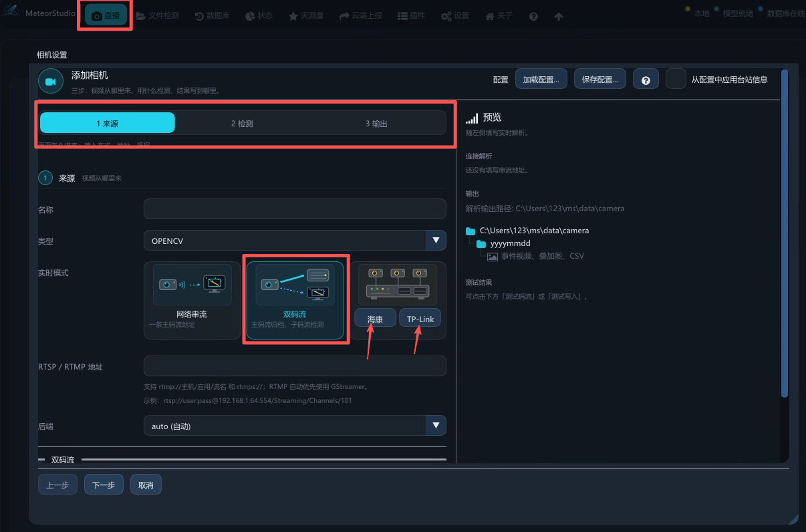
Task: Enable the 从配置中应用台站信息 checkbox
Action: (676, 79)
